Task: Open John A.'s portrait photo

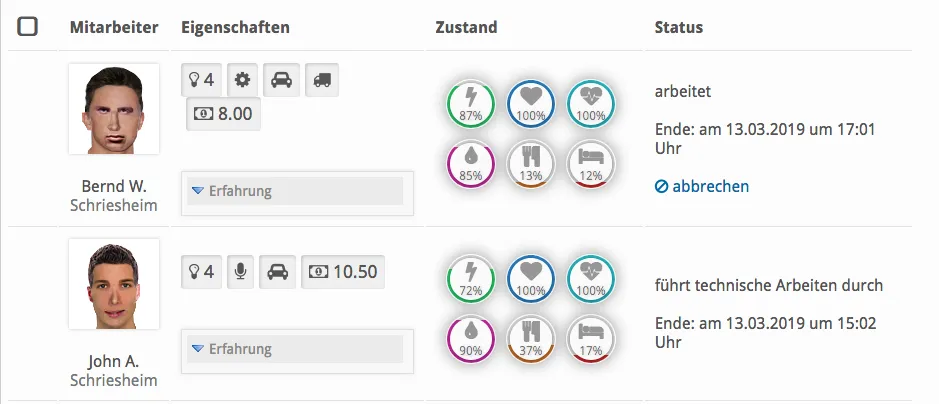Action: [114, 284]
